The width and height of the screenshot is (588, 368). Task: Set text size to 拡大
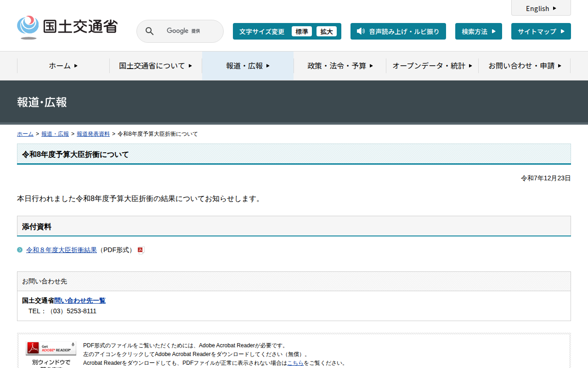pyautogui.click(x=327, y=31)
